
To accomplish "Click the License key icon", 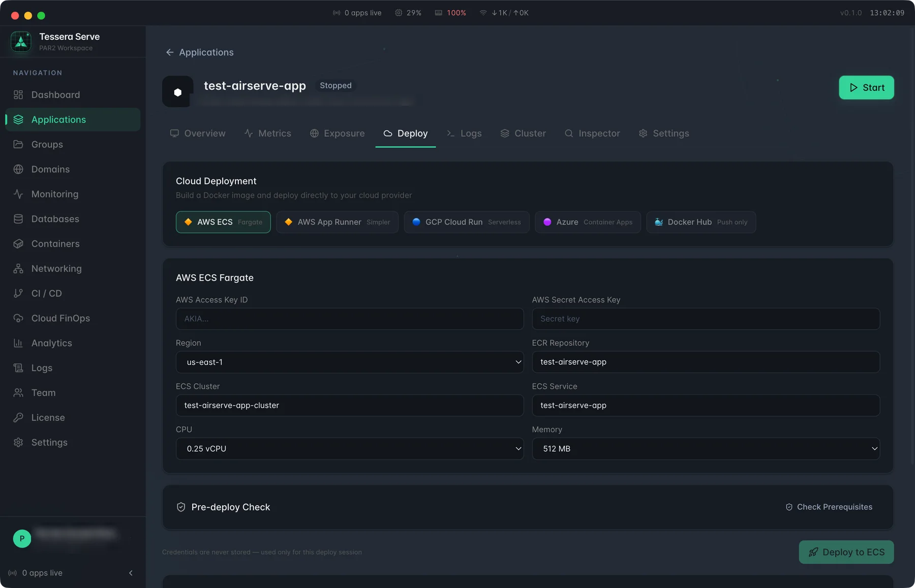I will [x=18, y=418].
